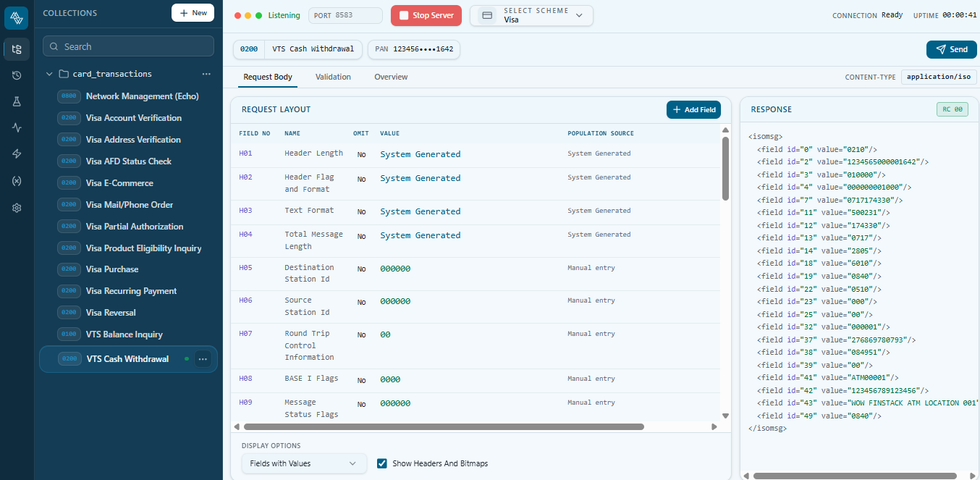Open the Collections tree icon in sidebar
The height and width of the screenshot is (480, 980).
tap(17, 49)
